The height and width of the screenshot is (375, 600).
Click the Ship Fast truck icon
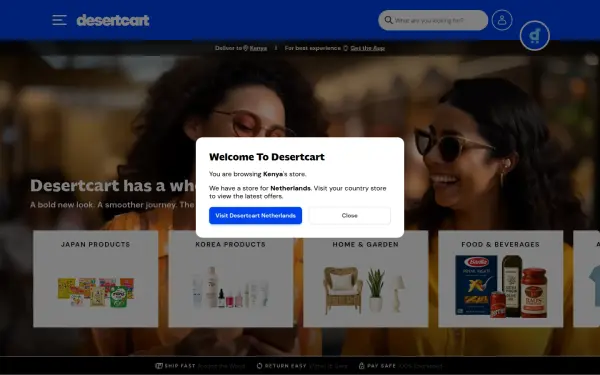pyautogui.click(x=159, y=366)
